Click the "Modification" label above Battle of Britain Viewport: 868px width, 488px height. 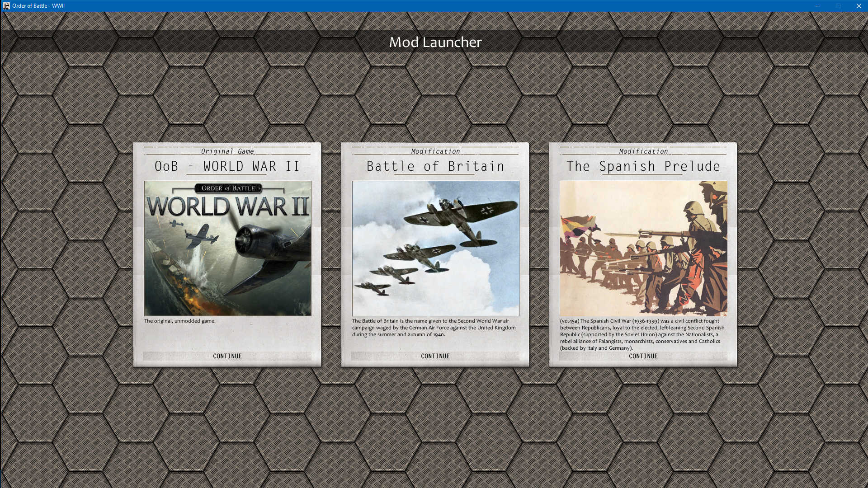(435, 151)
